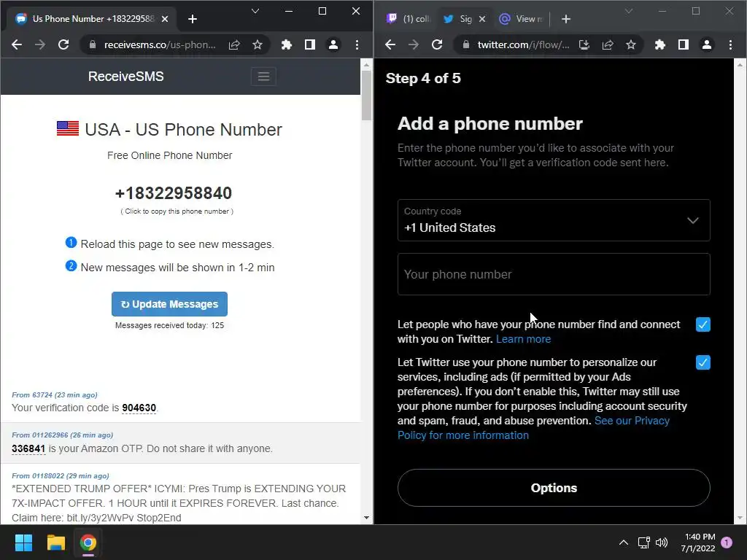Open the Country code dropdown
747x560 pixels.
point(554,220)
